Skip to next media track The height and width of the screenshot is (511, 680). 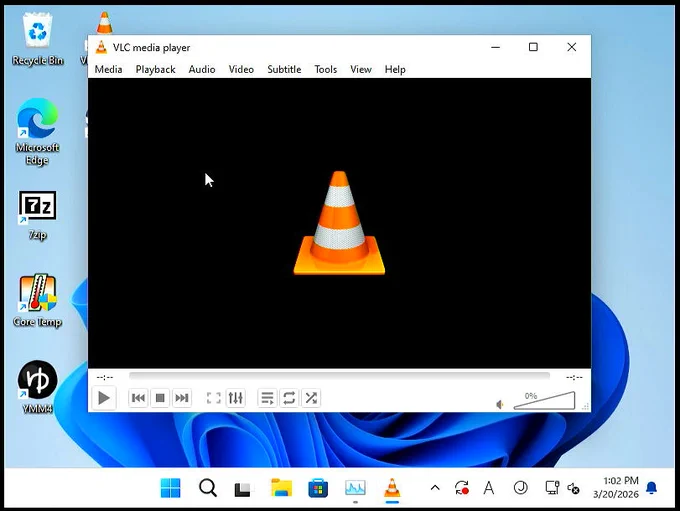click(x=182, y=398)
